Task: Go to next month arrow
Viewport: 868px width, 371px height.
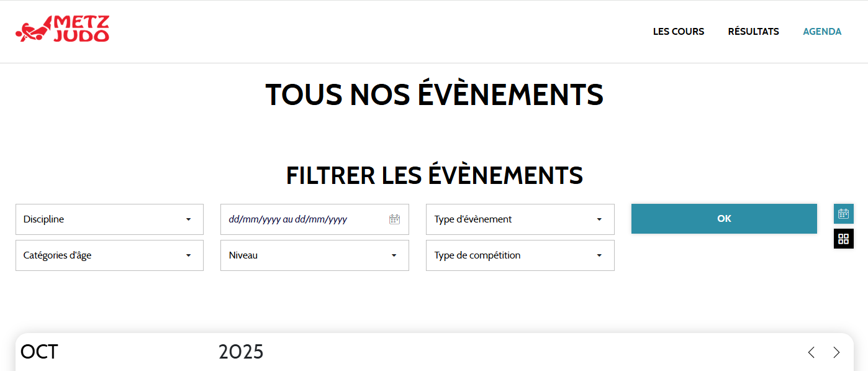Action: coord(836,352)
